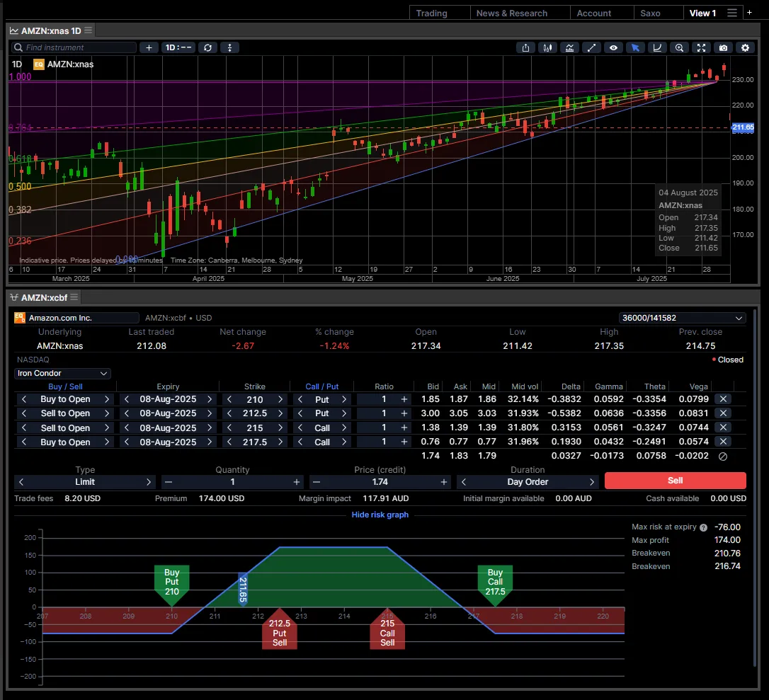Toggle Sell to Open on 212.5 leg left arrow
Screen dimensions: 769x700
(x=23, y=413)
